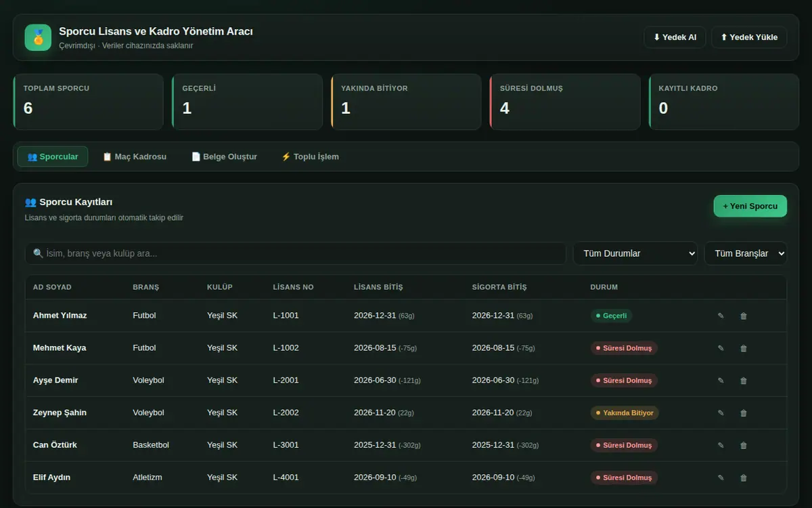
Task: Click the Sigorta Bitiş column header
Action: pos(499,287)
